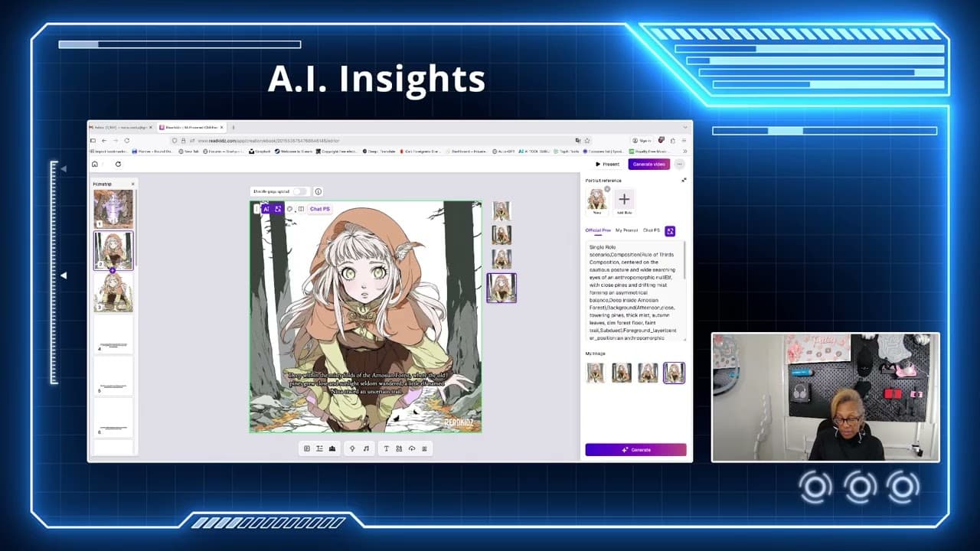Select the Nina portrait reference thumbnail

(597, 201)
